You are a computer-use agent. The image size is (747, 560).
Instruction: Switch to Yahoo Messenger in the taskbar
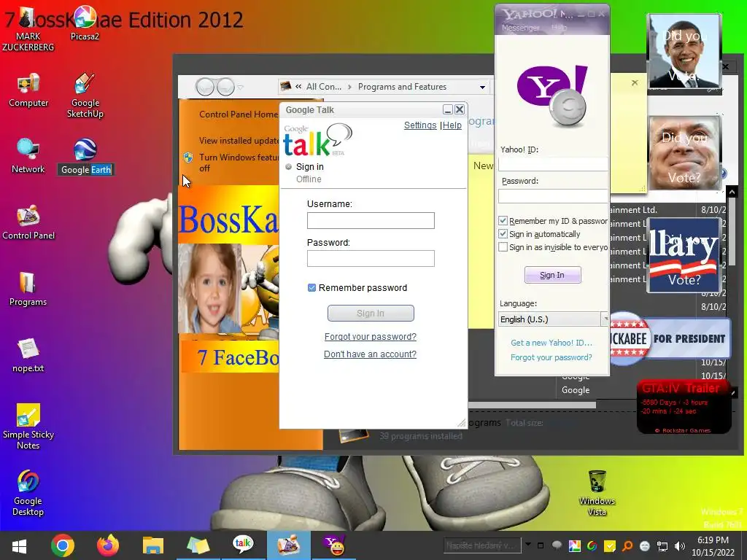pos(333,545)
